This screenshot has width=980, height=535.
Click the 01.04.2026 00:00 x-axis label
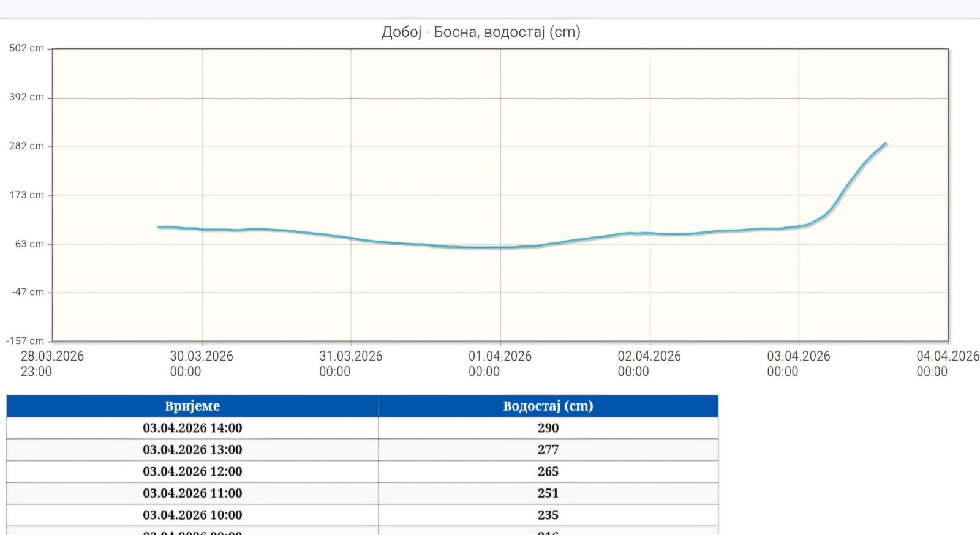(x=500, y=363)
